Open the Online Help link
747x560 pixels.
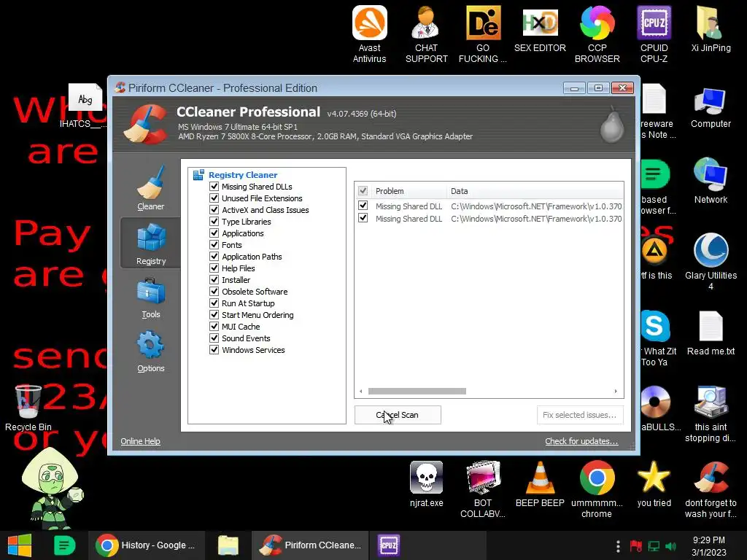tap(141, 441)
